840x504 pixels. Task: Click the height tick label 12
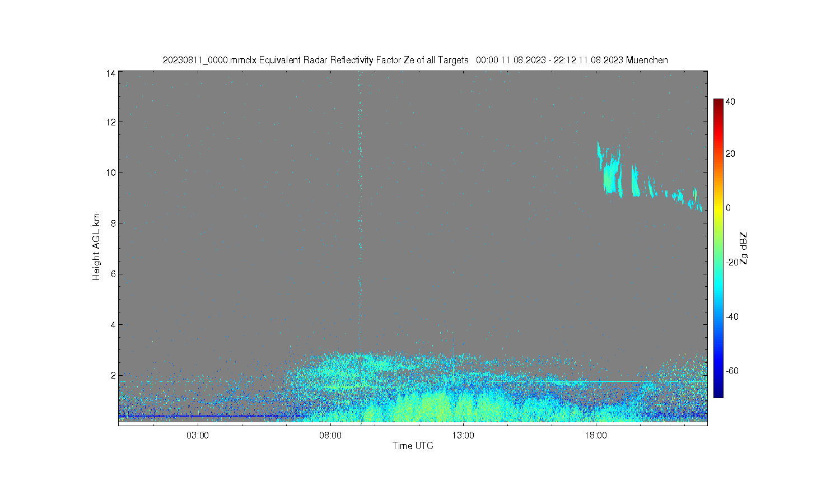(111, 122)
